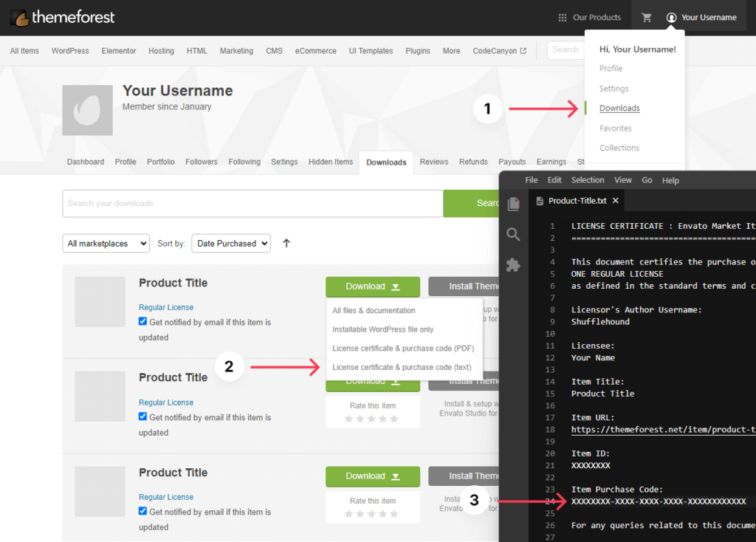Click the sort direction arrow icon
Viewport: 756px width, 542px height.
click(286, 243)
